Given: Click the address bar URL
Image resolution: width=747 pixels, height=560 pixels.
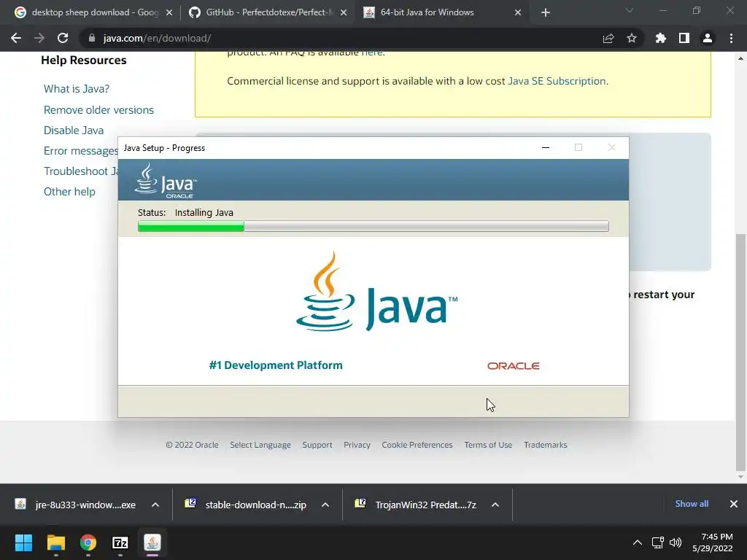Looking at the screenshot, I should coord(158,38).
